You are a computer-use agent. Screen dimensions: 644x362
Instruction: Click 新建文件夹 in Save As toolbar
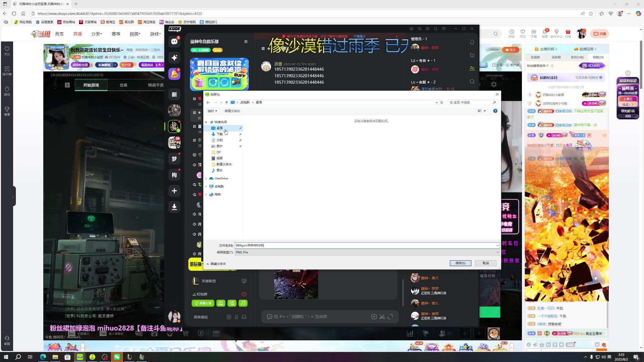pos(232,111)
